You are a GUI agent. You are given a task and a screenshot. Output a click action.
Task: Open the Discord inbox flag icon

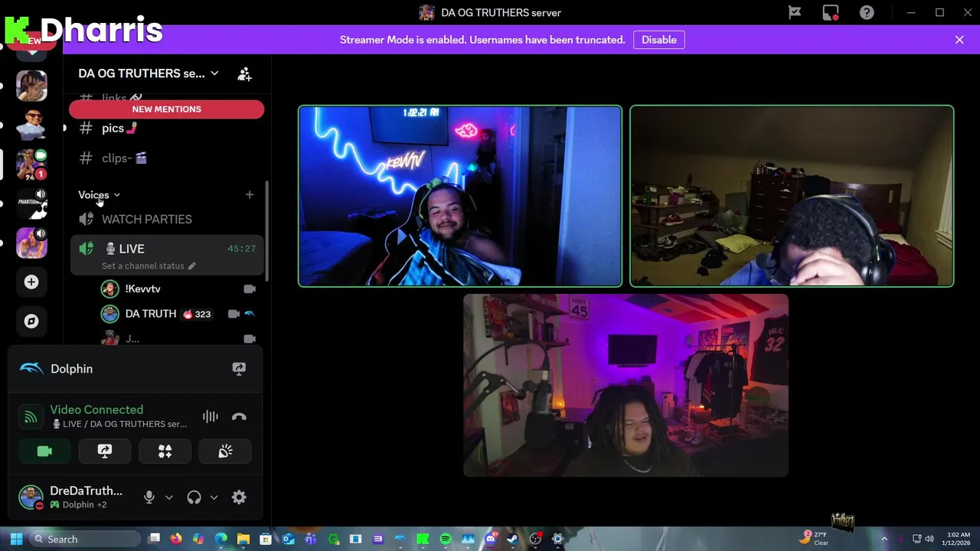click(x=795, y=12)
